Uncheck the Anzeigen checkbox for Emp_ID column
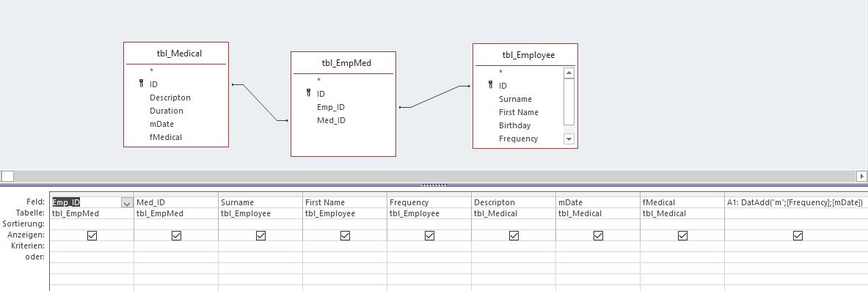The height and width of the screenshot is (291, 868). pos(92,236)
